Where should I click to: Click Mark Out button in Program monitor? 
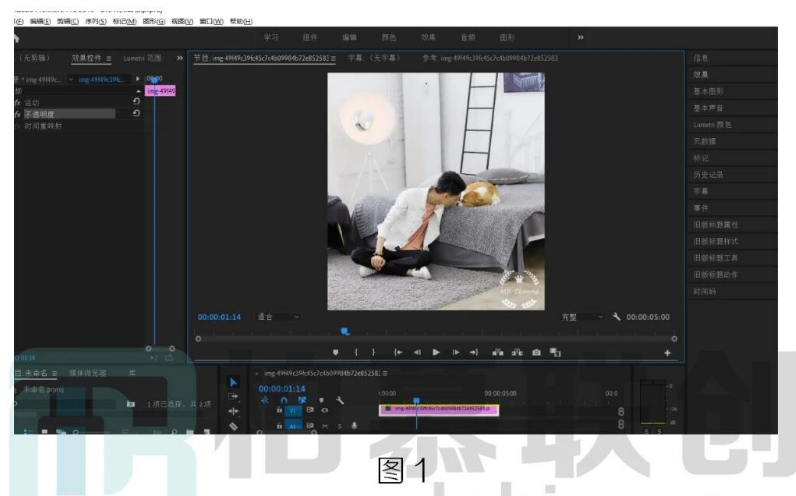click(374, 352)
